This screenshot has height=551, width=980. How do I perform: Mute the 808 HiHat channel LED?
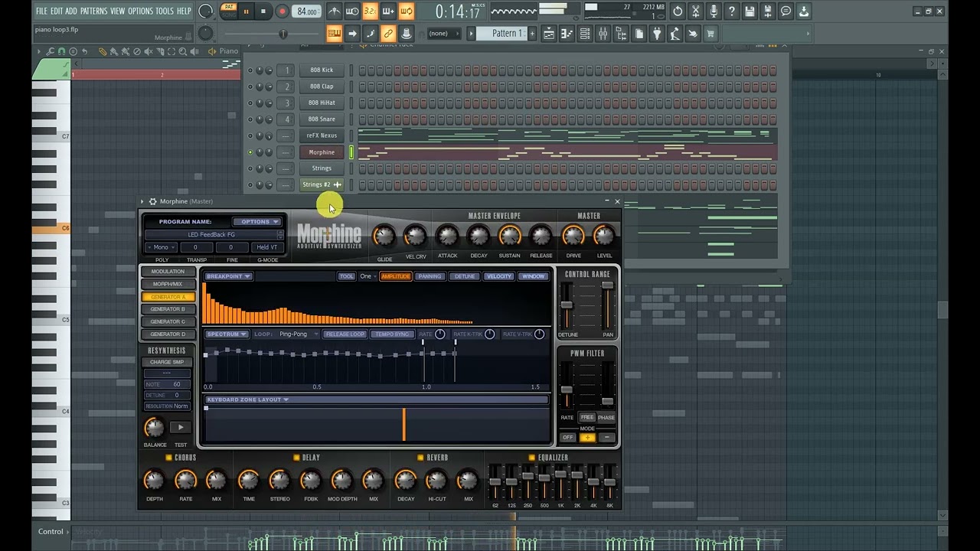250,103
